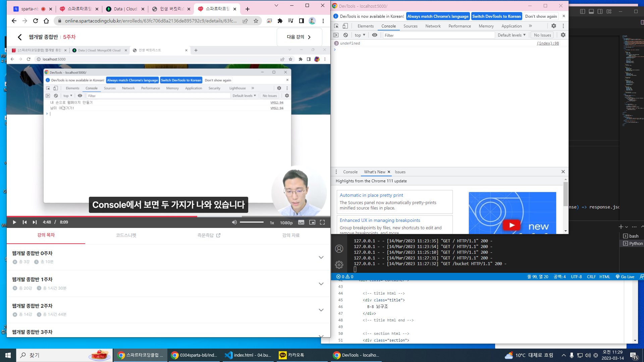644x362 pixels.
Task: Select the 강의 자료 tab
Action: click(x=291, y=235)
